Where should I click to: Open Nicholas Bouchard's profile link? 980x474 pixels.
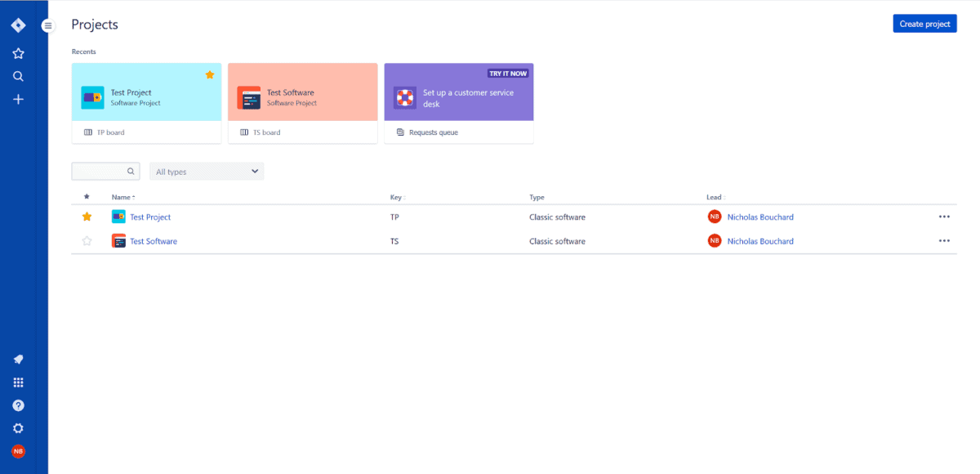[760, 217]
